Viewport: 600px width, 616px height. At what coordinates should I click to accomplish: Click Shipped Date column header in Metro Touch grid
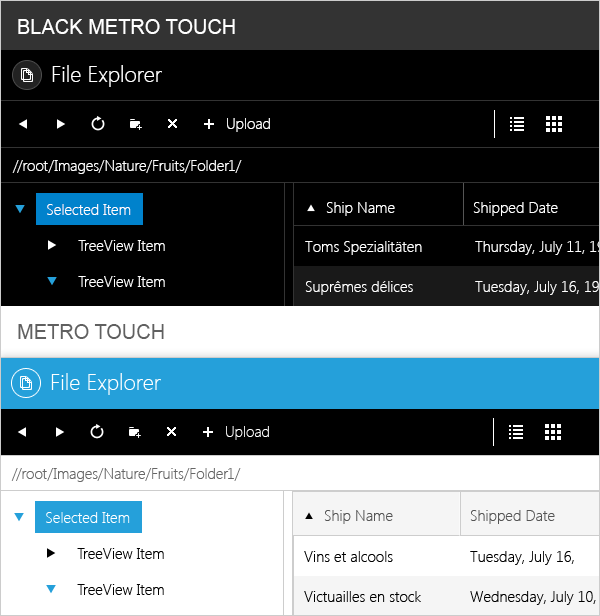pos(512,516)
